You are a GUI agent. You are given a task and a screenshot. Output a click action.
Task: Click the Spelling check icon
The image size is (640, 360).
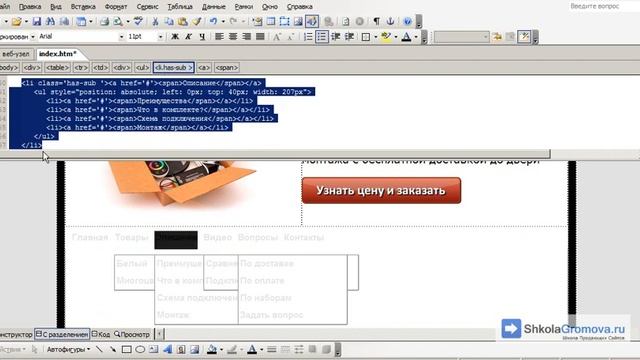coord(138,22)
